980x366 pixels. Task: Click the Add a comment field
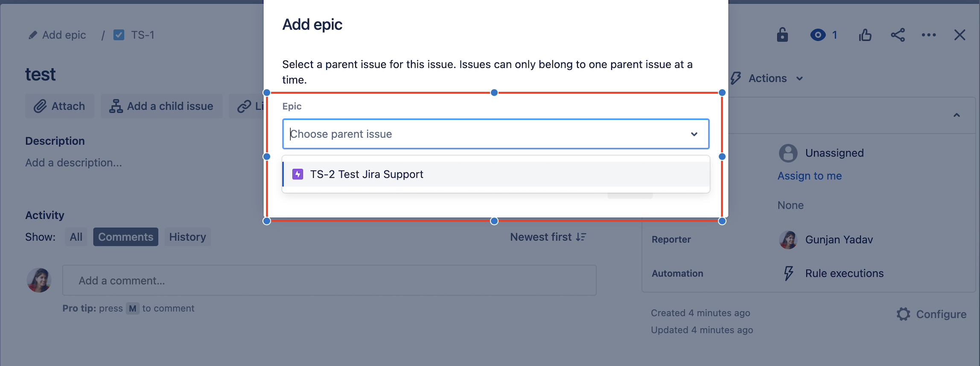329,280
